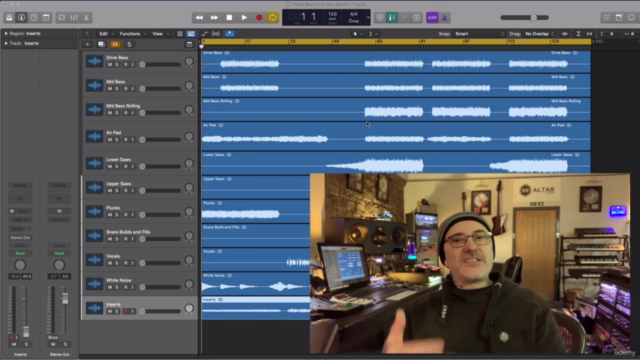Toggle the Inspector button in control bar
This screenshot has height=360, width=640.
[21, 18]
